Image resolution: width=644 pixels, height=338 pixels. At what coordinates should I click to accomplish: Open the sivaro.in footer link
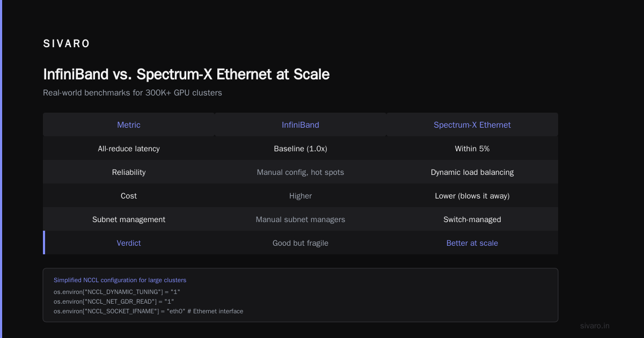tap(595, 326)
